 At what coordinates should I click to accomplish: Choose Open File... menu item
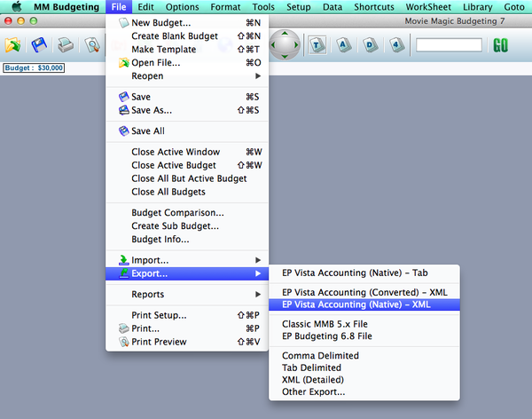(187, 62)
